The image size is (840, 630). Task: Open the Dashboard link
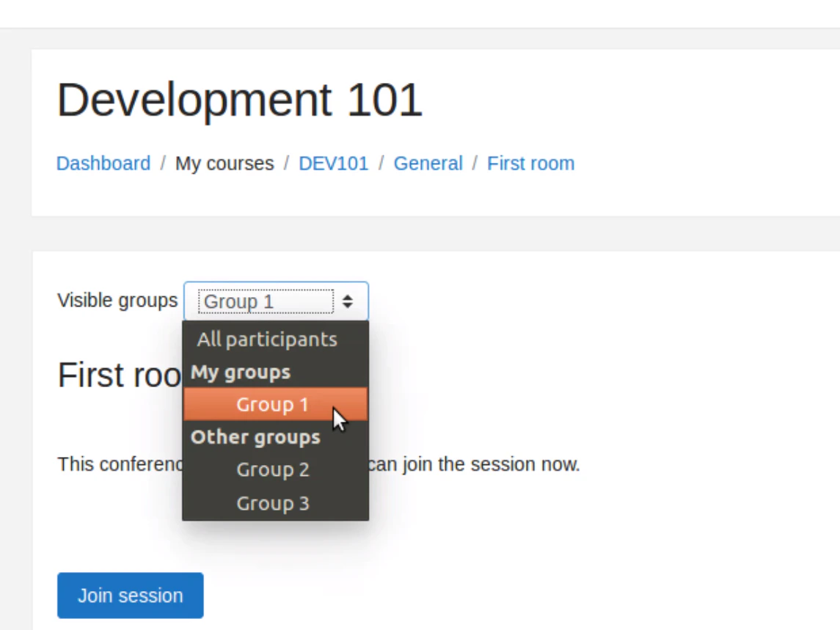tap(103, 163)
